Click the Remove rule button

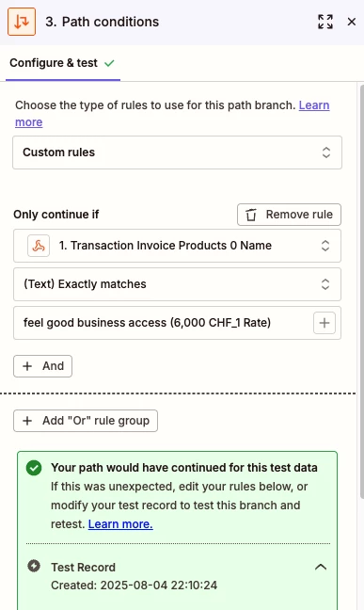tap(289, 215)
